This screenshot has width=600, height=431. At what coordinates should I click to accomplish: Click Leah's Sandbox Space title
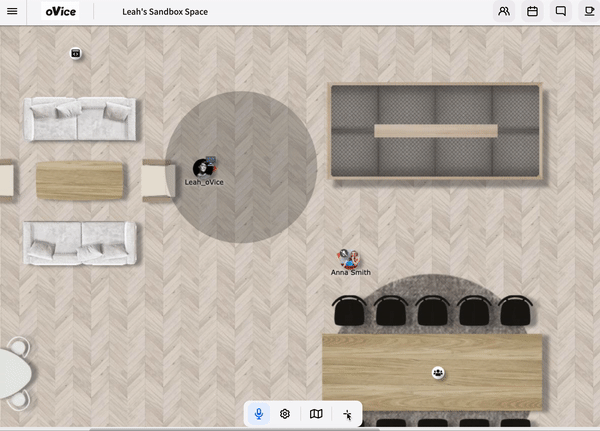coord(165,12)
